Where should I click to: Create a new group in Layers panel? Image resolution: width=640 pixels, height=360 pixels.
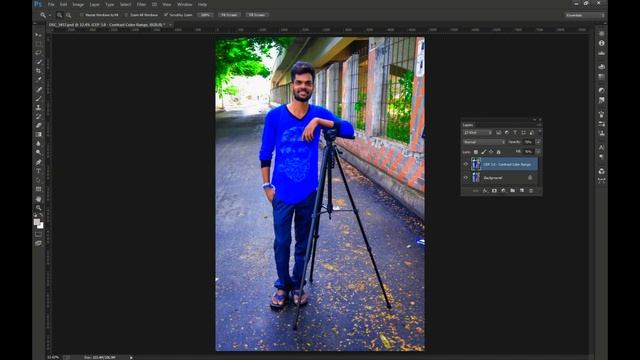pyautogui.click(x=513, y=191)
